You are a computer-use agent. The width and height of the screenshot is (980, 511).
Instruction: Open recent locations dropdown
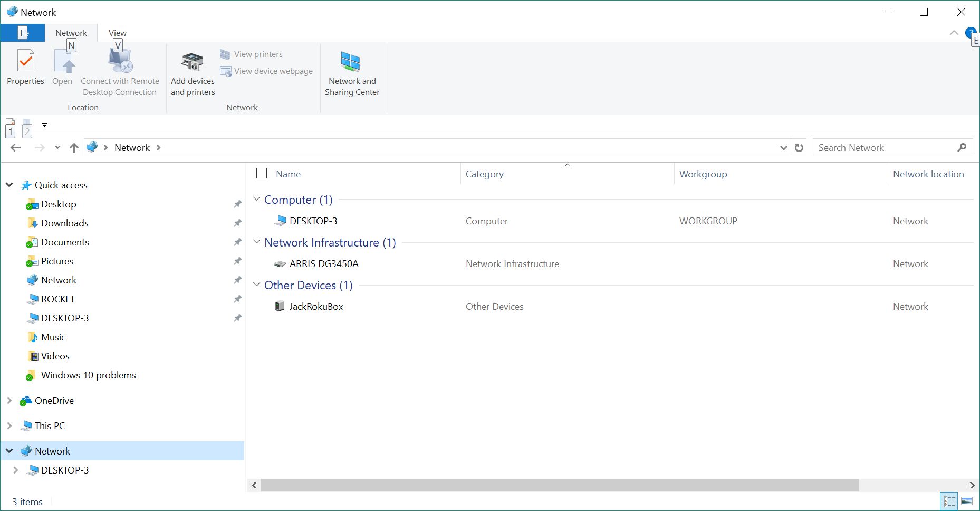point(57,147)
